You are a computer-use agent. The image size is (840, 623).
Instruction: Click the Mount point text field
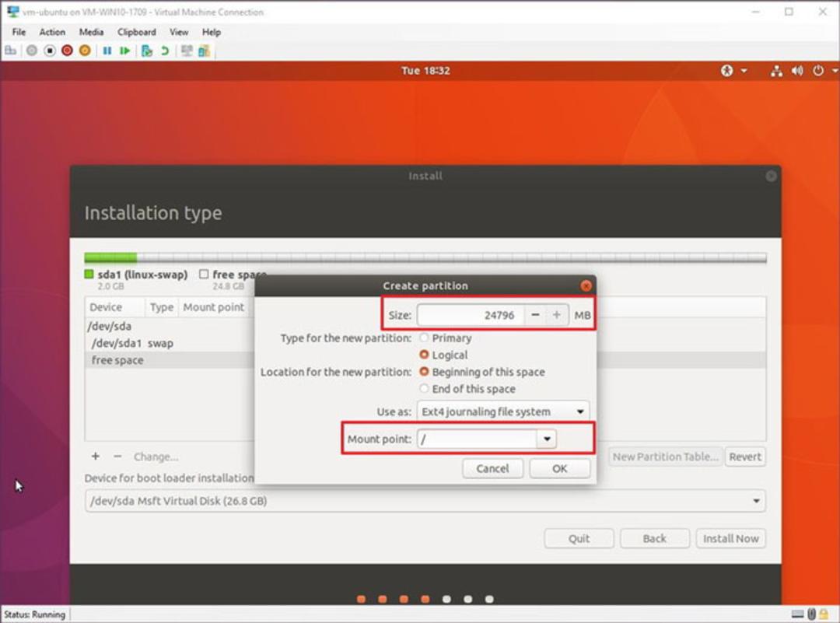click(477, 439)
